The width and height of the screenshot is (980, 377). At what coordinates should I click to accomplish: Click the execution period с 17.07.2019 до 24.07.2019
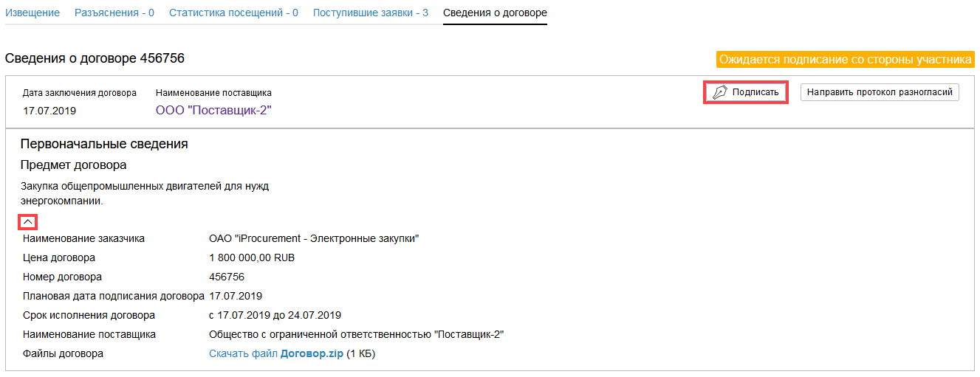point(275,316)
